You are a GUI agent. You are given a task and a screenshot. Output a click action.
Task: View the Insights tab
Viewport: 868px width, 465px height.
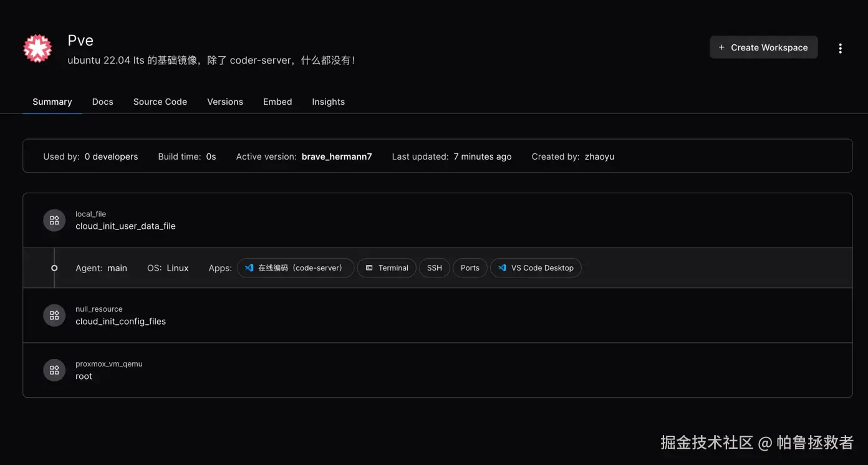[x=329, y=102]
